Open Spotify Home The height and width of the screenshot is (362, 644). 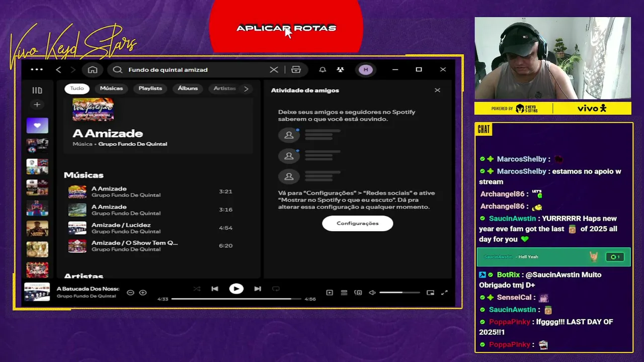(x=93, y=70)
